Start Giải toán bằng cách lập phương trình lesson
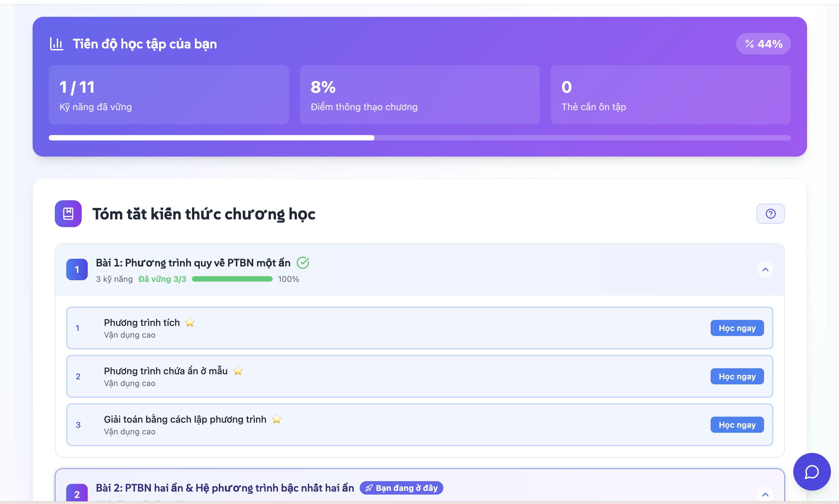Image resolution: width=839 pixels, height=504 pixels. [x=737, y=424]
